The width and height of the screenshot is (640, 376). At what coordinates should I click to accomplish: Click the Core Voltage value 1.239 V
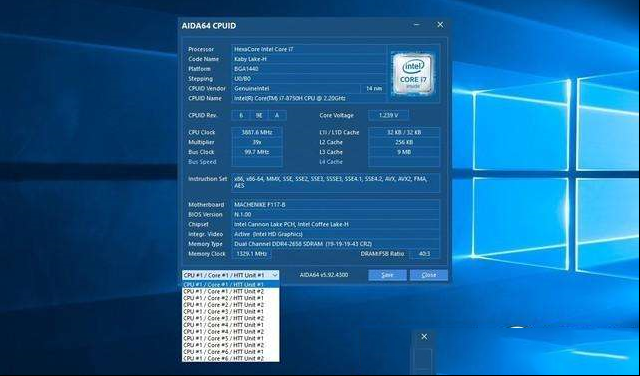click(388, 116)
